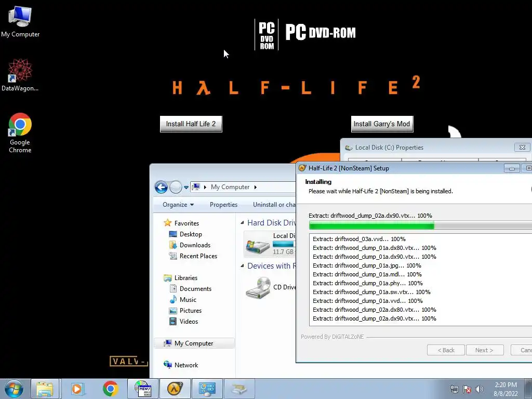
Task: Open the DataWagon desktop shortcut
Action: (20, 75)
